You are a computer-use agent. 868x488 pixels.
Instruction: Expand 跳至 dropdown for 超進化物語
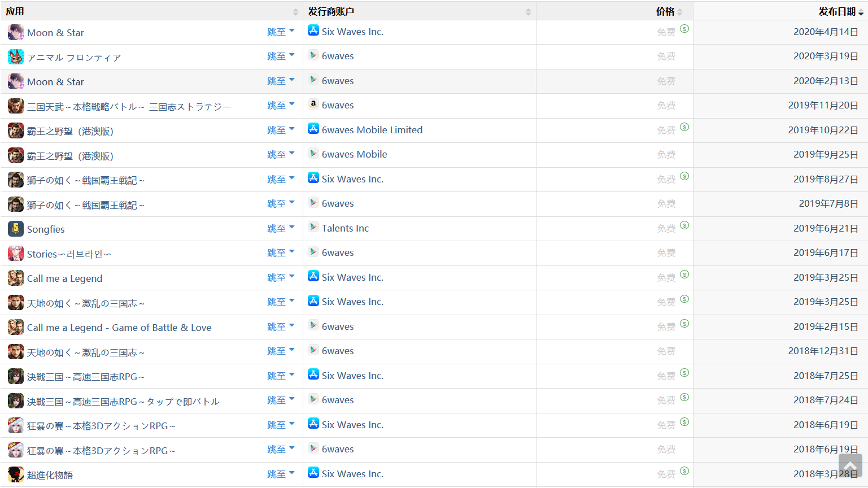pos(281,474)
